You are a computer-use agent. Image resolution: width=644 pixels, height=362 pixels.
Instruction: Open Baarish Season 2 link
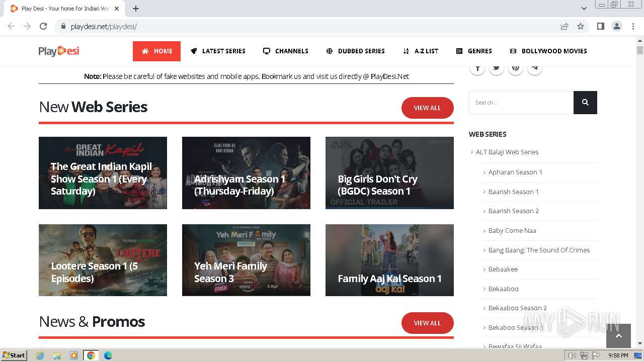[x=513, y=211]
